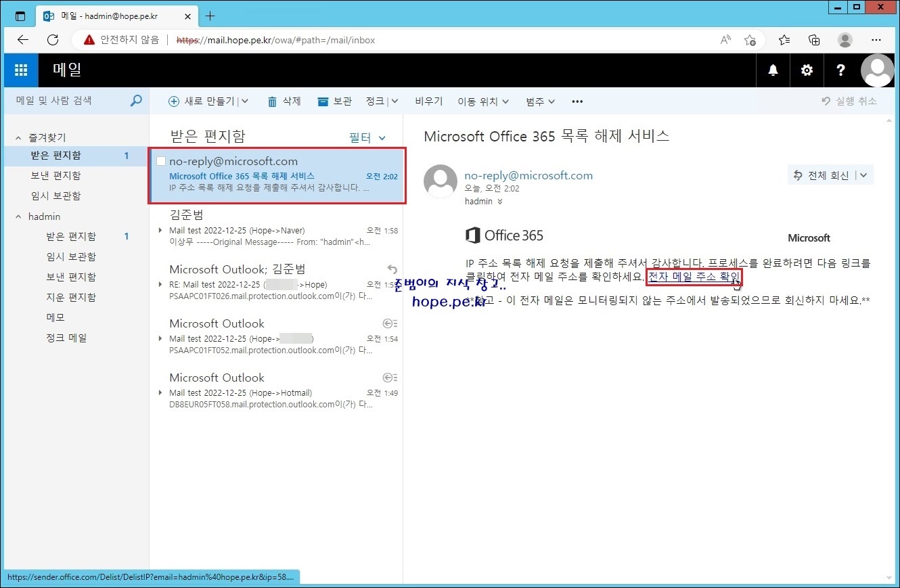Click the sender avatar in reading pane
Viewport: 900px width, 588px height.
click(441, 181)
